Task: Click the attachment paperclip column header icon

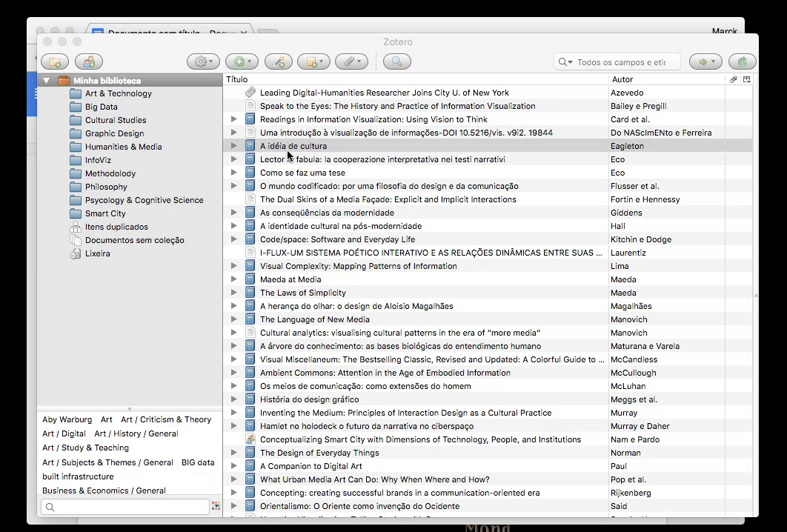Action: [x=734, y=79]
